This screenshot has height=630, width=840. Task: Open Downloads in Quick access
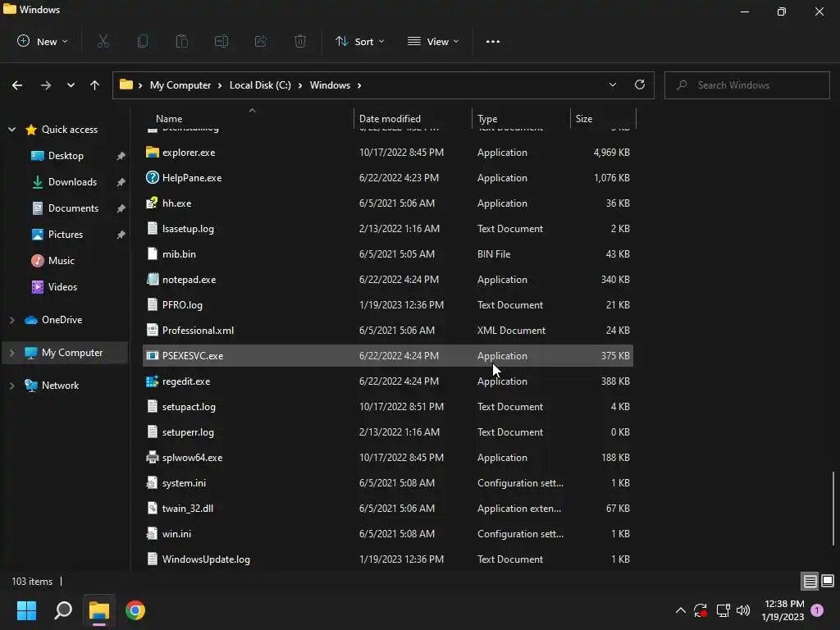[72, 181]
